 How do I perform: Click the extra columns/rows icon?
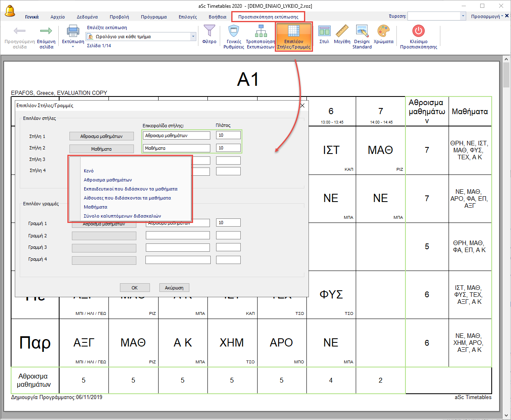pyautogui.click(x=294, y=31)
